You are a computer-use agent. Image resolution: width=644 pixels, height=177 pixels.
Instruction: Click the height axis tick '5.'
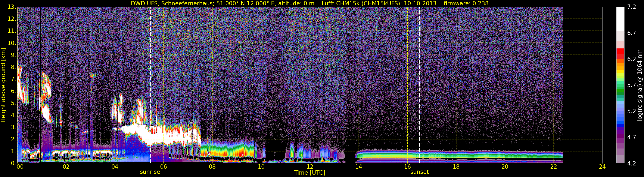click(13, 103)
